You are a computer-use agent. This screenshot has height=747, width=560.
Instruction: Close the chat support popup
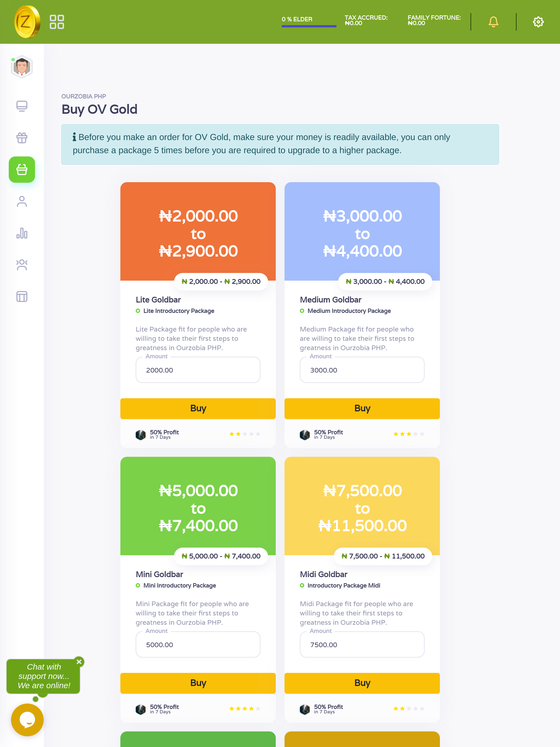(79, 662)
